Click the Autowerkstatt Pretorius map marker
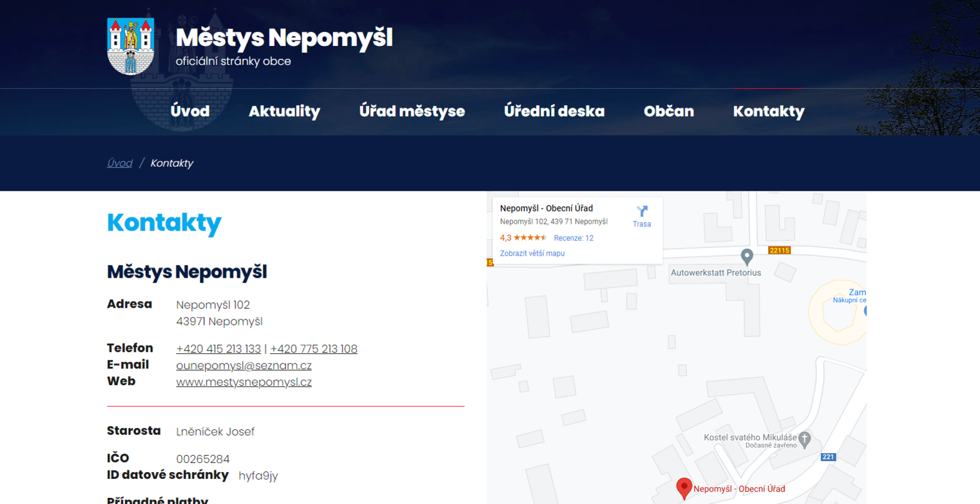The height and width of the screenshot is (504, 980). click(x=746, y=256)
